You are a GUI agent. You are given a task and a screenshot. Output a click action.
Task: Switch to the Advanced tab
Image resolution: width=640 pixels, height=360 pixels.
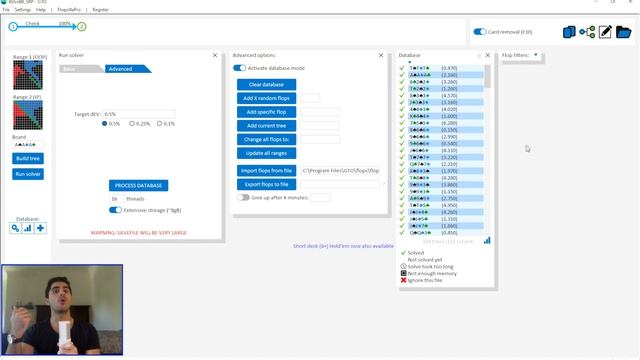(x=127, y=69)
